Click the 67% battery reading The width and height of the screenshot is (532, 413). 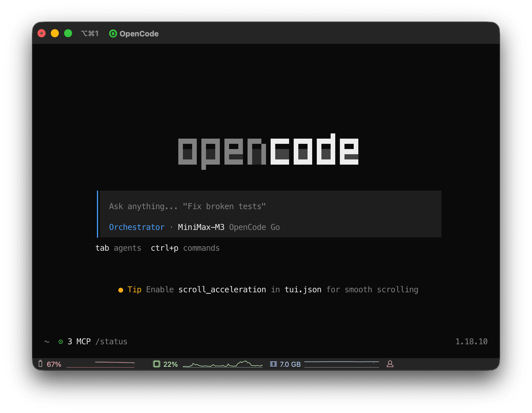(54, 364)
